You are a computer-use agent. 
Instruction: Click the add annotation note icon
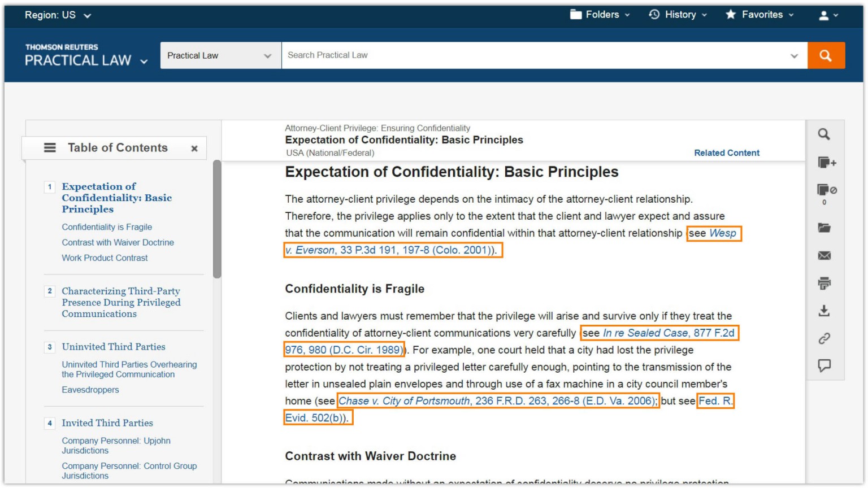(826, 163)
